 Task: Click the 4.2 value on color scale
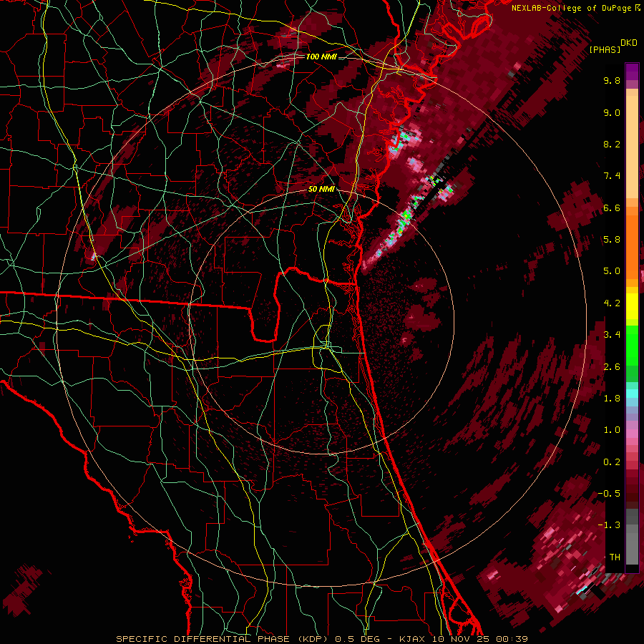pos(612,303)
